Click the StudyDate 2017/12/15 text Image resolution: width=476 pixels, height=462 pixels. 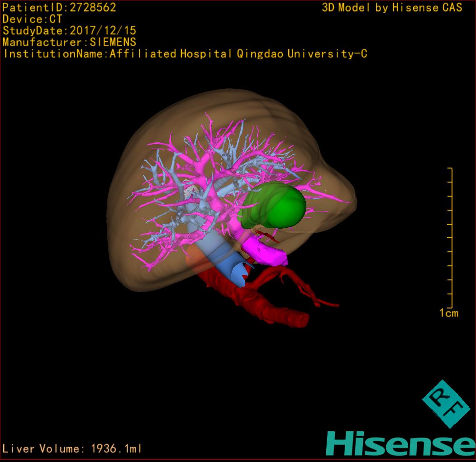click(69, 31)
